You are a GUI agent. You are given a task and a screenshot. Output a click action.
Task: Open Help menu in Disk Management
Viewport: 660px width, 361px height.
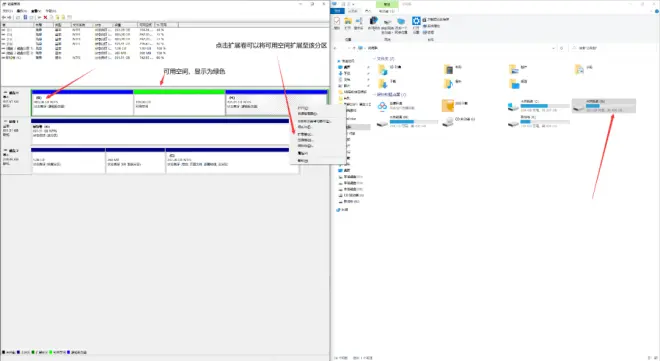point(51,11)
